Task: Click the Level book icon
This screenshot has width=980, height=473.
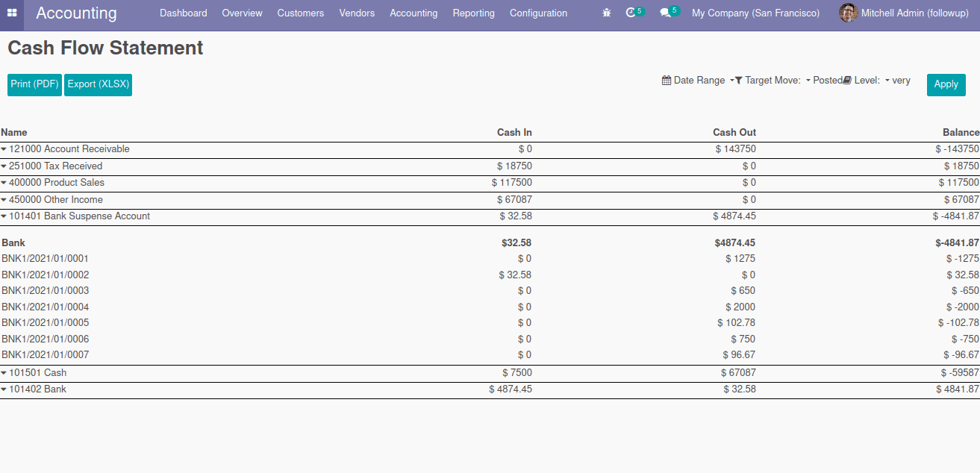Action: coord(847,81)
